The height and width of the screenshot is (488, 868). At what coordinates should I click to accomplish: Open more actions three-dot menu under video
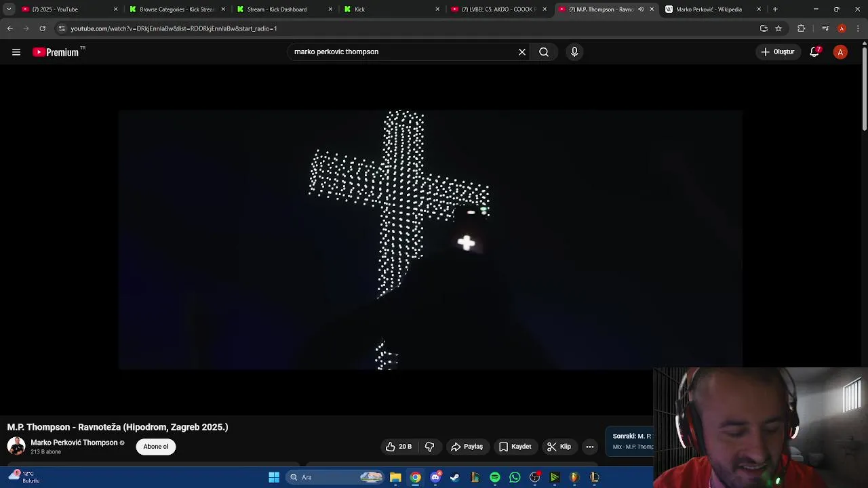click(x=590, y=447)
